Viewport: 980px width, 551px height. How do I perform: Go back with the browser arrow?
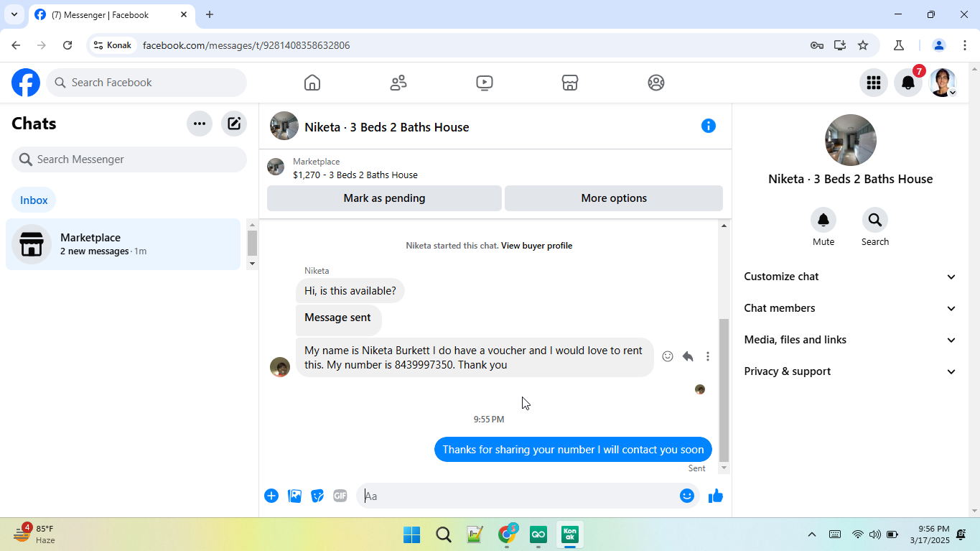click(x=16, y=45)
